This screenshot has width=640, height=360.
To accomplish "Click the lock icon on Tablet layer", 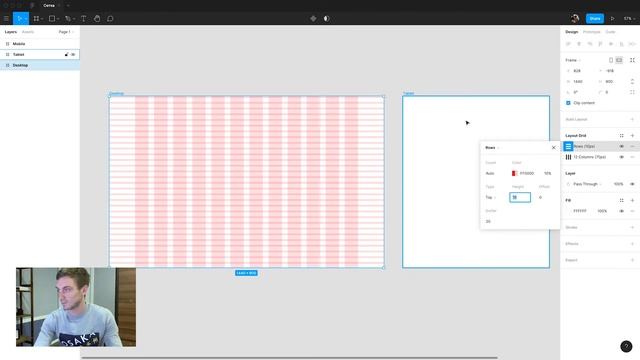I will click(x=67, y=54).
